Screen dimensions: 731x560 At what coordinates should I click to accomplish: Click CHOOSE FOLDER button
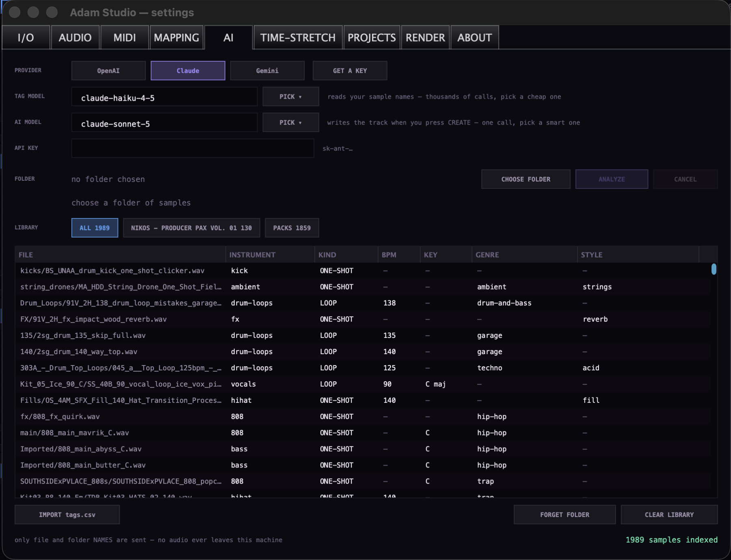[x=526, y=179]
